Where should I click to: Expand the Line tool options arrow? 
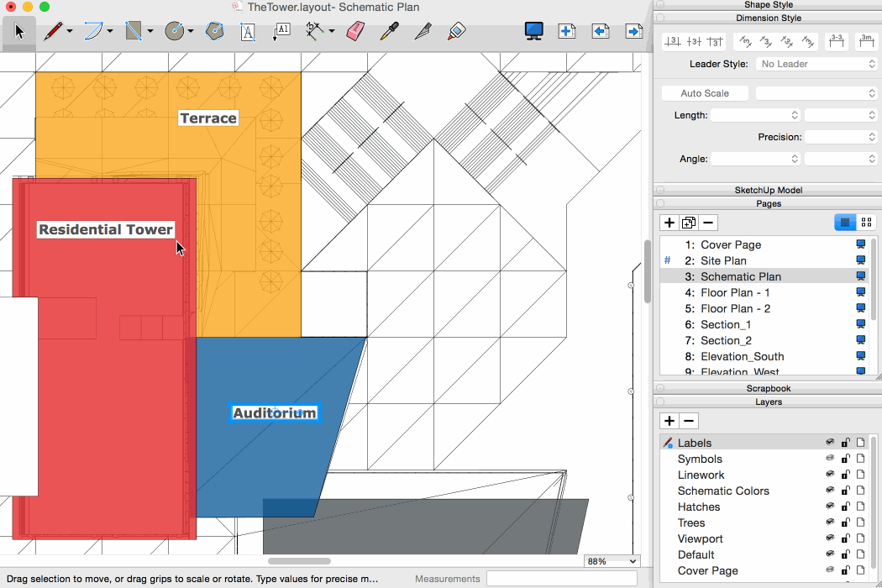click(70, 32)
